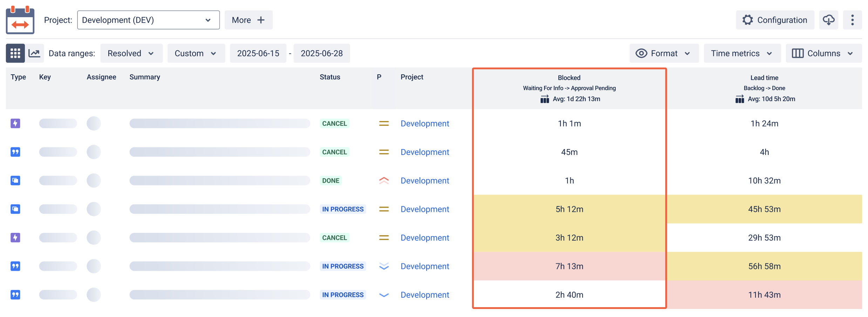Open the Format dropdown

pyautogui.click(x=664, y=53)
